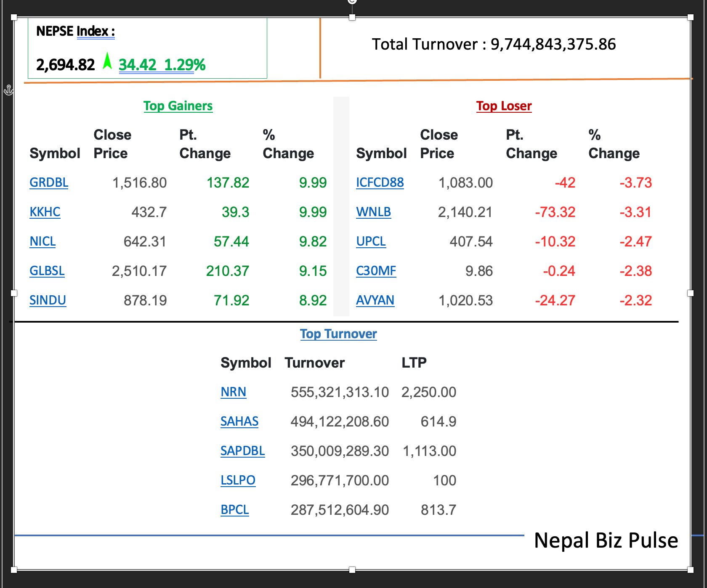707x588 pixels.
Task: Click the object anchor icon
Action: (8, 90)
